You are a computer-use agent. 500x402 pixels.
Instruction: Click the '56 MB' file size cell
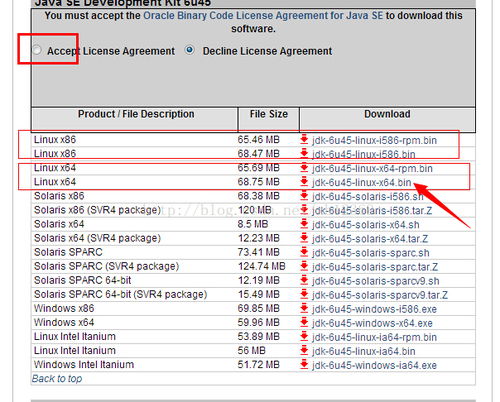pyautogui.click(x=252, y=351)
